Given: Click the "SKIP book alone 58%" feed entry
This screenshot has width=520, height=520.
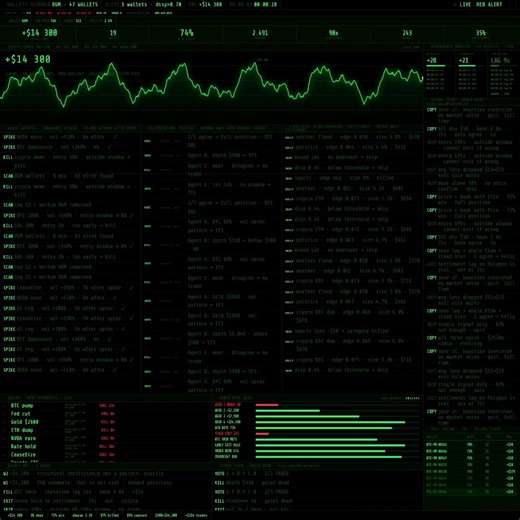Looking at the screenshot, I should 471,186.
